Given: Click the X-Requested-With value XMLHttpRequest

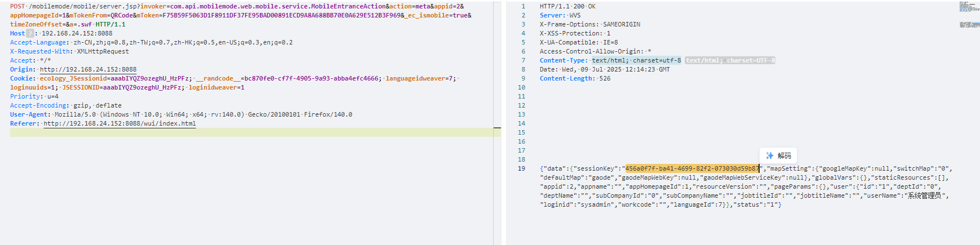Looking at the screenshot, I should (x=103, y=51).
